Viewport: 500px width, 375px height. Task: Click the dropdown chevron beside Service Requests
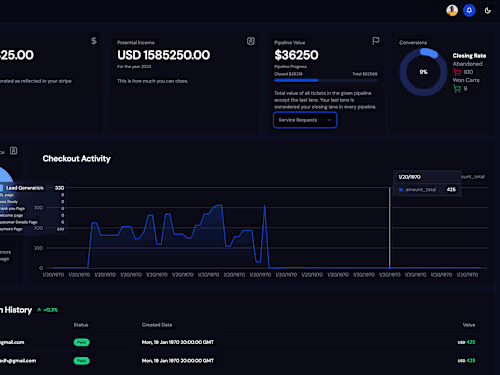[329, 120]
